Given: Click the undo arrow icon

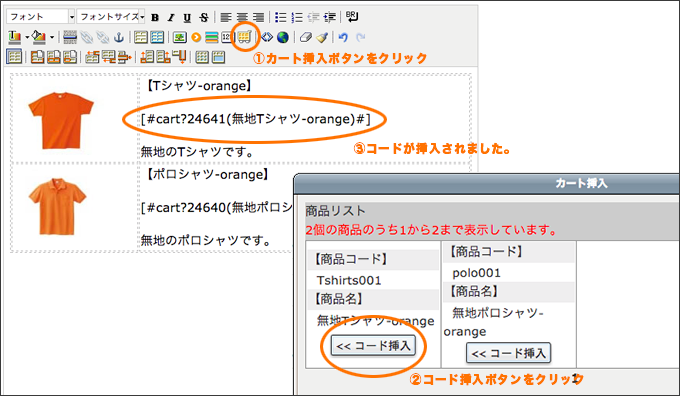Looking at the screenshot, I should coord(343,37).
